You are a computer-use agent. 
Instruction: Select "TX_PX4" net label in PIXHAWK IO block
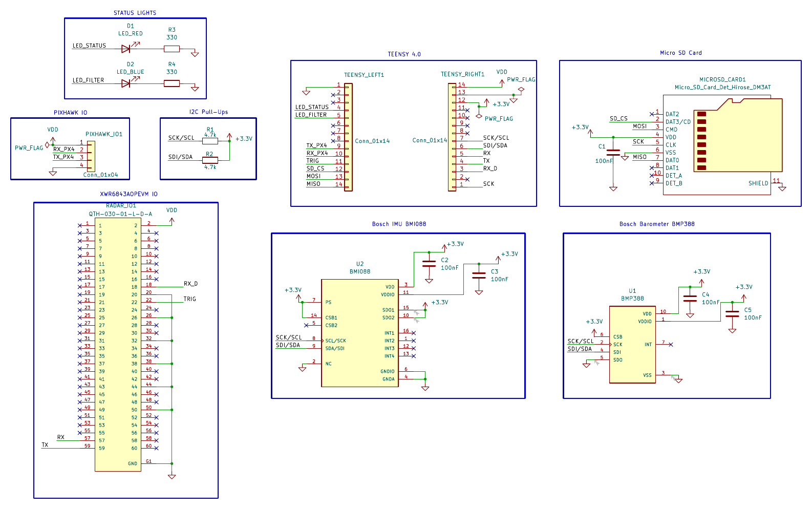pos(63,157)
